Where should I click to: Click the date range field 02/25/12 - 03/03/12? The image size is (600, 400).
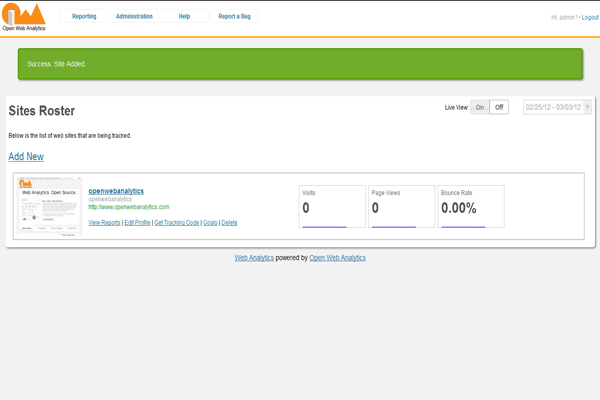tap(551, 107)
